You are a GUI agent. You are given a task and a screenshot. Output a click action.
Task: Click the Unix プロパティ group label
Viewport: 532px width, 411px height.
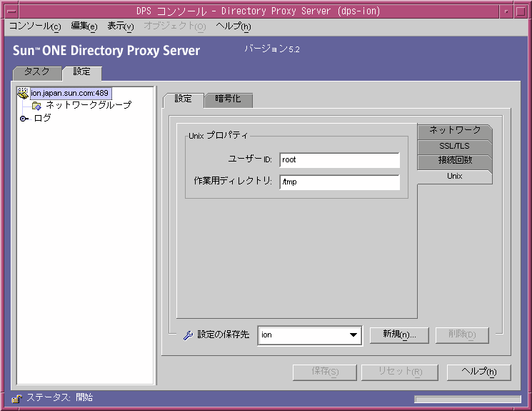pos(219,136)
